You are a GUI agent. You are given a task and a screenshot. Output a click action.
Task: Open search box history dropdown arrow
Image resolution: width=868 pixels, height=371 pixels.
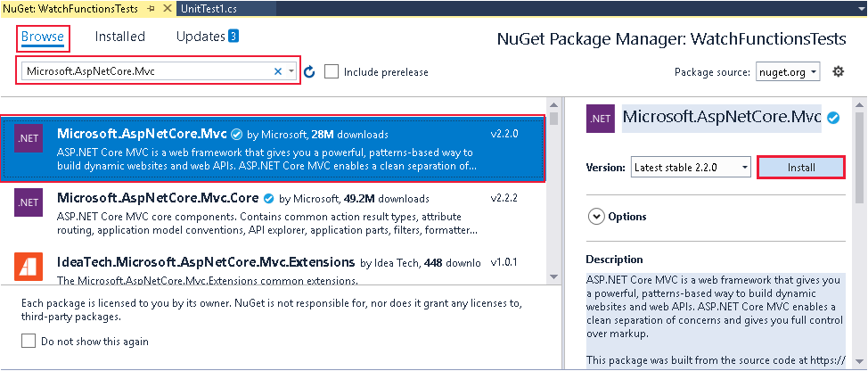(291, 71)
